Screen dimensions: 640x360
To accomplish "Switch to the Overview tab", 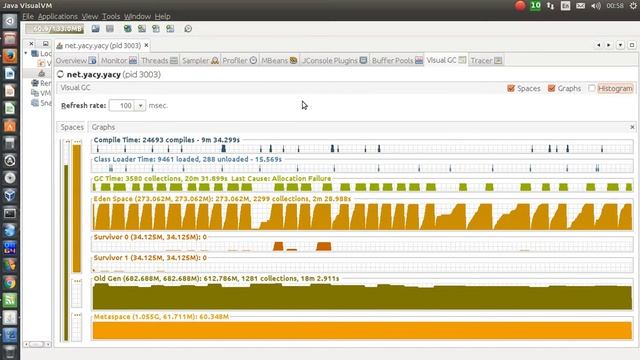I will (76, 60).
